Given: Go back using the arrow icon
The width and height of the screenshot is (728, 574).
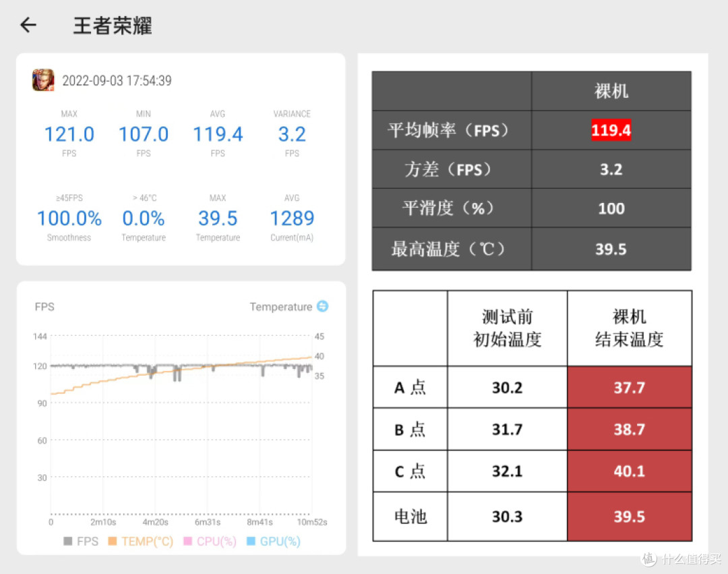Looking at the screenshot, I should (x=28, y=25).
